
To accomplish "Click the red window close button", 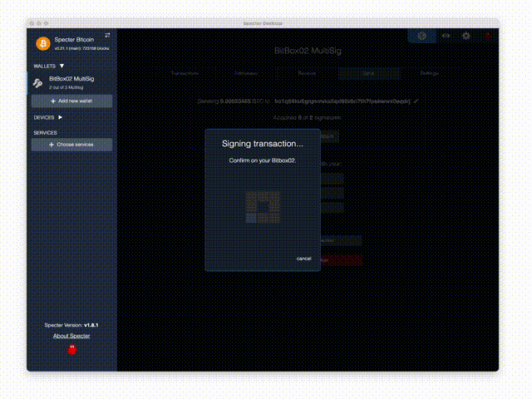I will coord(32,23).
